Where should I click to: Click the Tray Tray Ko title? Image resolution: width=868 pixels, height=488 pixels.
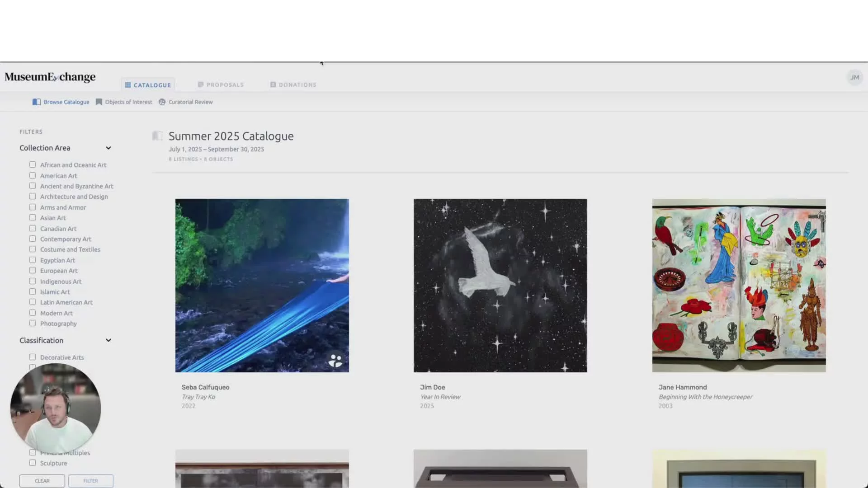(x=198, y=397)
